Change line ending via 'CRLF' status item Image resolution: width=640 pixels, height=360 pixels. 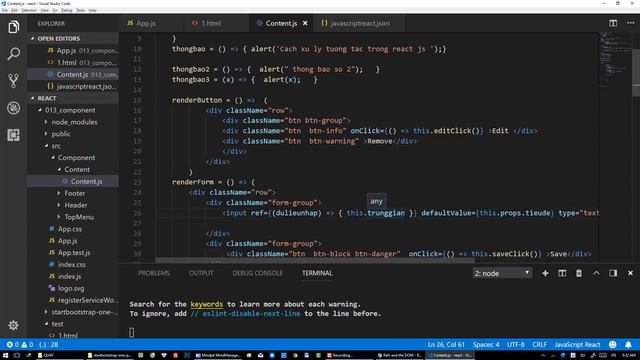(x=539, y=344)
